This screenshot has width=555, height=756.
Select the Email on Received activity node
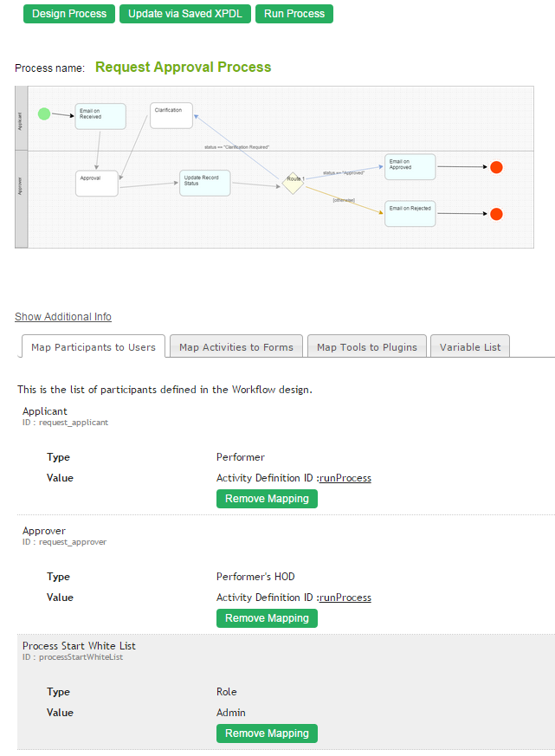pos(100,116)
